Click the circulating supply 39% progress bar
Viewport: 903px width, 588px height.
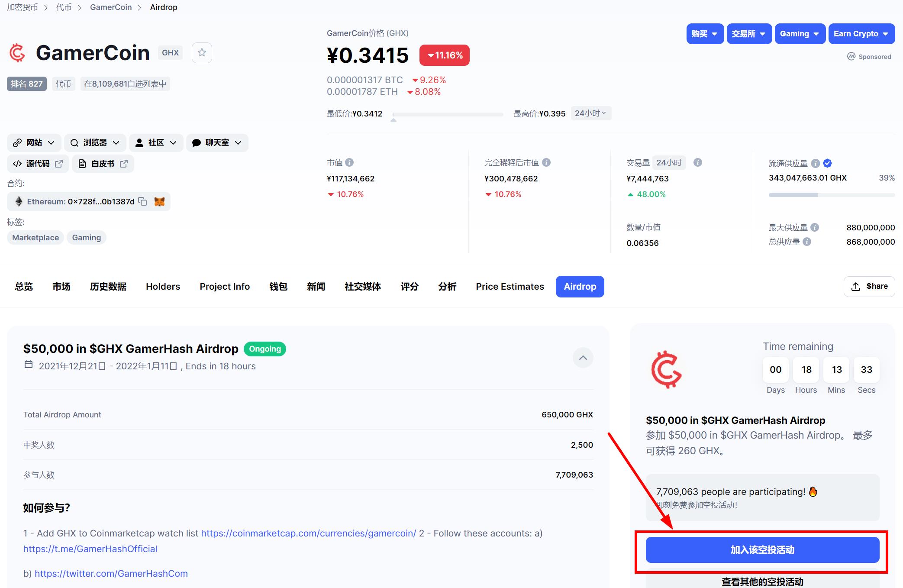832,195
